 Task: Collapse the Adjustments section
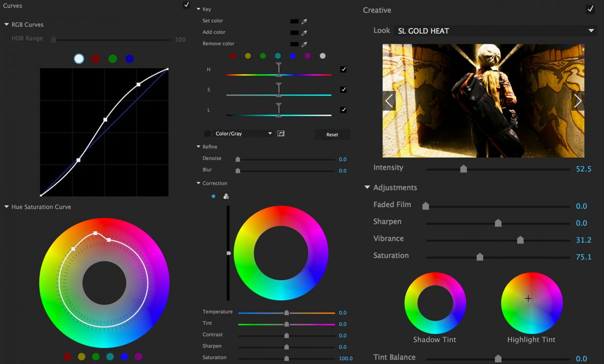pos(367,188)
